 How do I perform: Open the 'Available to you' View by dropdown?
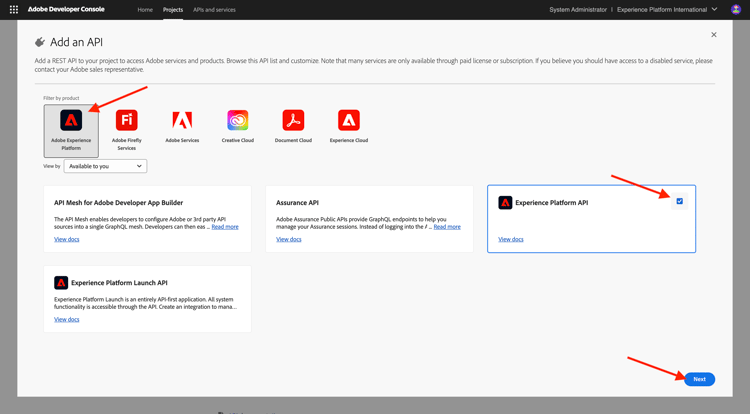[x=105, y=166]
